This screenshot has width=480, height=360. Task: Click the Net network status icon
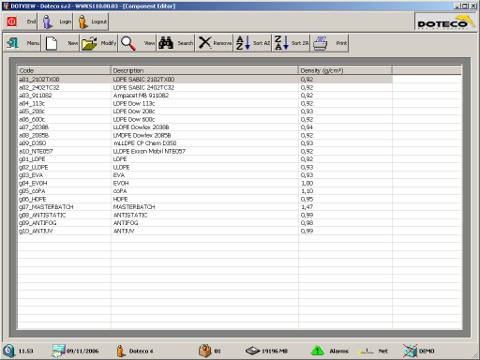[366, 351]
